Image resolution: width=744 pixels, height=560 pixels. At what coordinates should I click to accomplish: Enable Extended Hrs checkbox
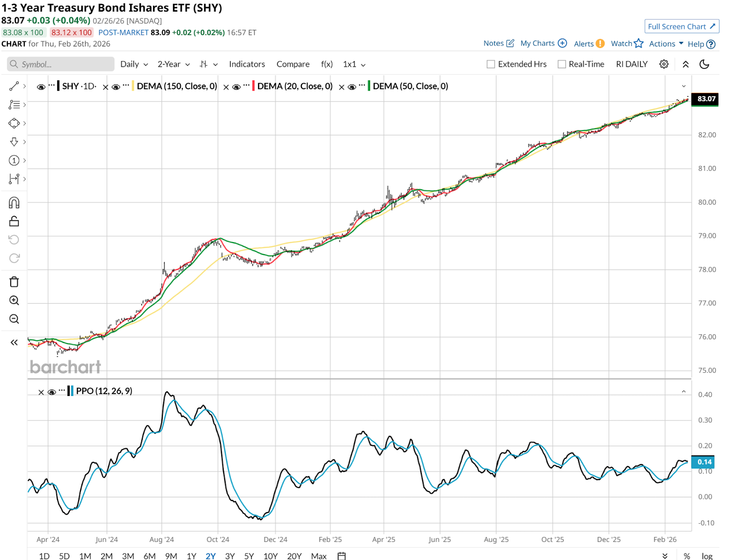[x=491, y=64]
